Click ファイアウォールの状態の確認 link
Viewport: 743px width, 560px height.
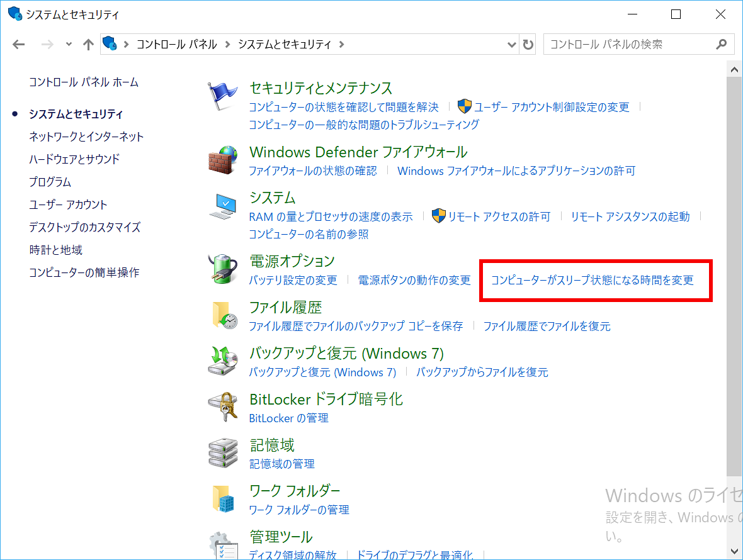click(313, 171)
